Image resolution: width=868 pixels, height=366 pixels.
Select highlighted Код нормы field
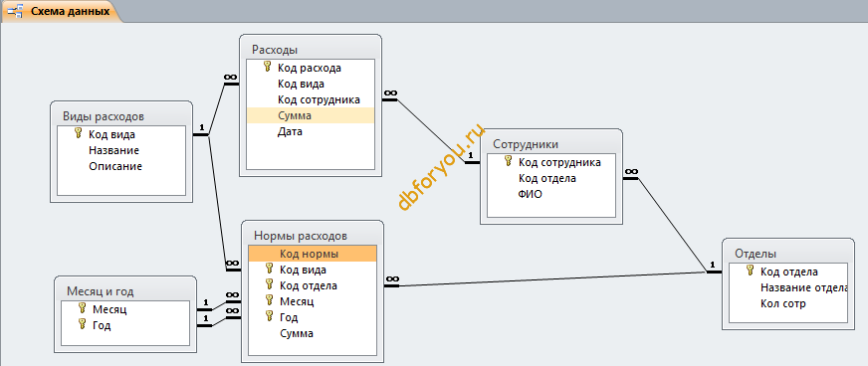click(313, 254)
